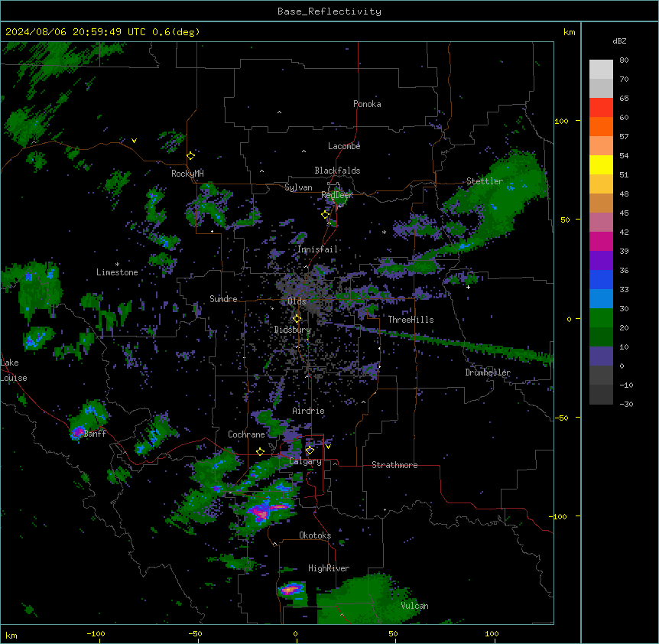The width and height of the screenshot is (659, 644).
Task: Select the magenta 42-39 dBZ legend swatch
Action: click(601, 241)
